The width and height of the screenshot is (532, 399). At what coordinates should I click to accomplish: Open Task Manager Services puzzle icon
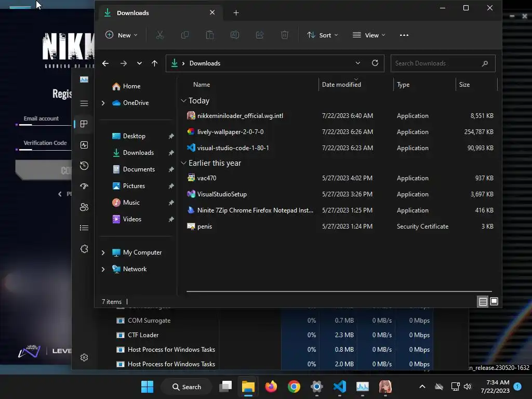pos(84,249)
